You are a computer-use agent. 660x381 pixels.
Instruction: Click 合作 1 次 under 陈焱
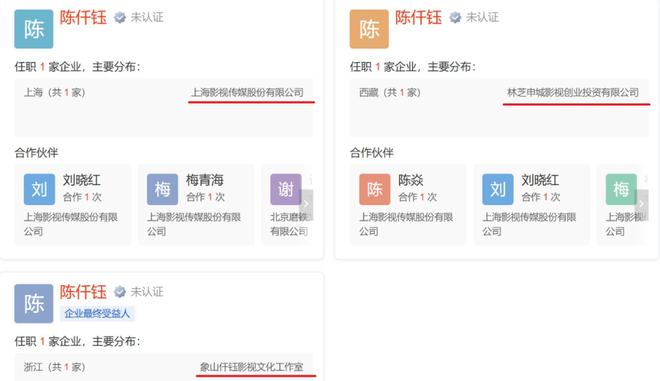(418, 197)
